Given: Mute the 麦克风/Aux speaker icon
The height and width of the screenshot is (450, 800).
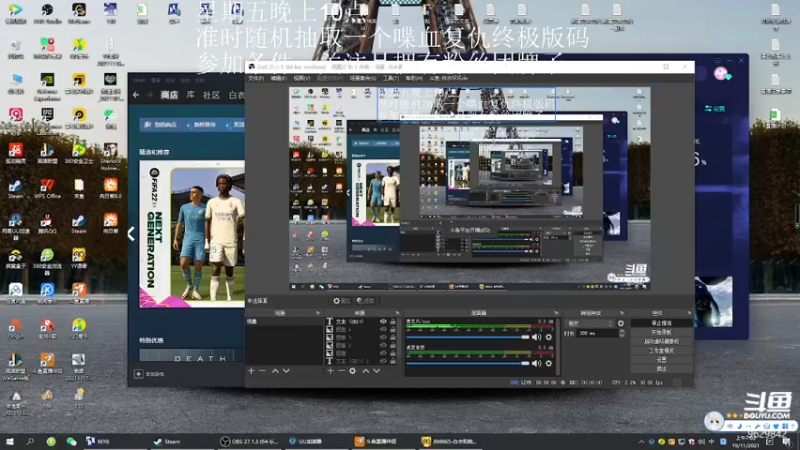Looking at the screenshot, I should [536, 337].
